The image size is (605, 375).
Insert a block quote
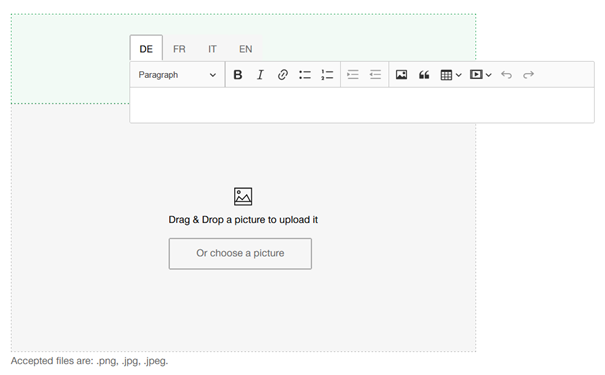(424, 74)
